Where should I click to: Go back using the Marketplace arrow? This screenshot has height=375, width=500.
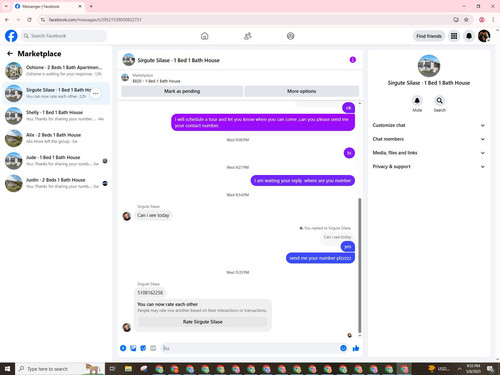[10, 53]
